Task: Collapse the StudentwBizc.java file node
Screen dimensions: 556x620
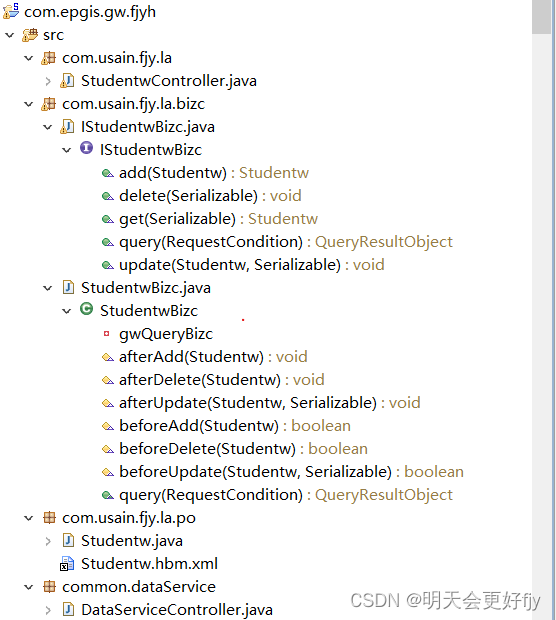Action: click(47, 288)
